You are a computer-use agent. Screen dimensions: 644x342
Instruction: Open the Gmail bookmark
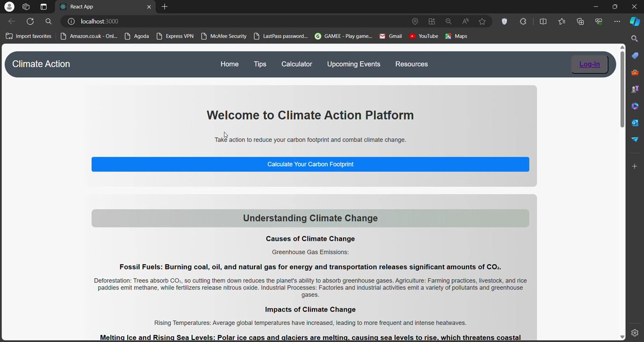[391, 36]
